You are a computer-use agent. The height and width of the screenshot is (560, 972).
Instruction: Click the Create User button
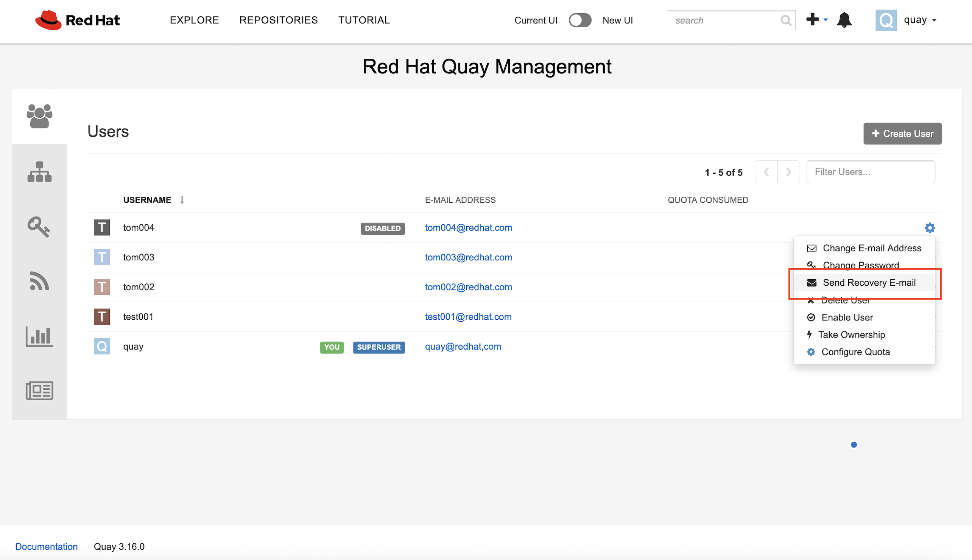[x=902, y=134]
